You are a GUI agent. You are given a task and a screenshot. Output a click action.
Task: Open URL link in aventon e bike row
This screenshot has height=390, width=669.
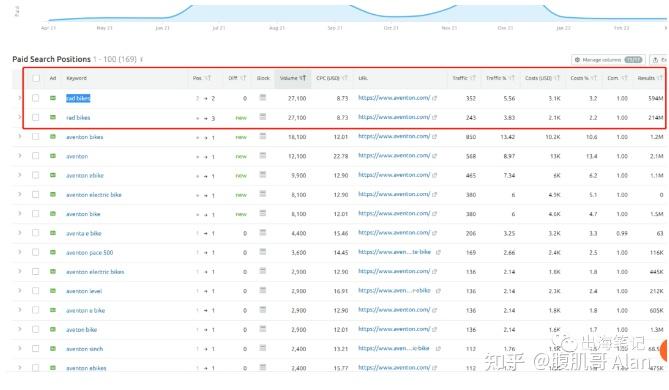click(x=394, y=310)
